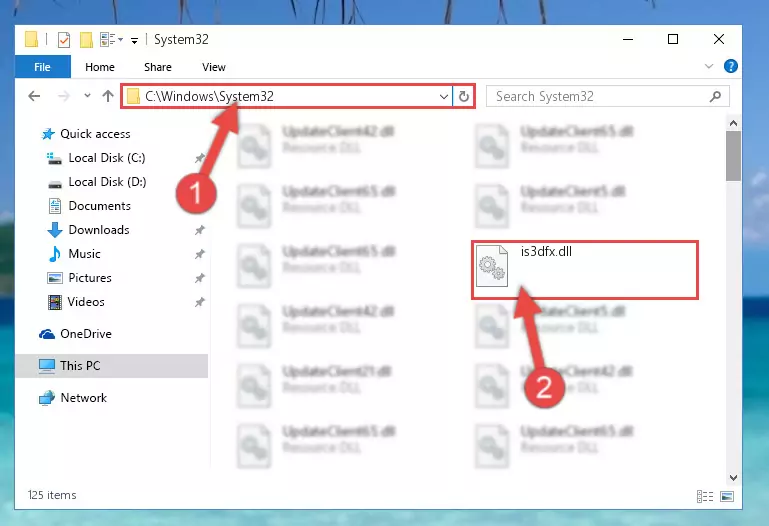Open Pictures in the sidebar
This screenshot has width=769, height=526.
(x=90, y=278)
